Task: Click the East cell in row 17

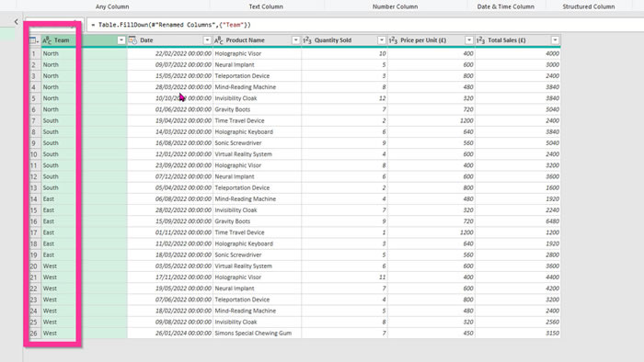Action: [85, 232]
